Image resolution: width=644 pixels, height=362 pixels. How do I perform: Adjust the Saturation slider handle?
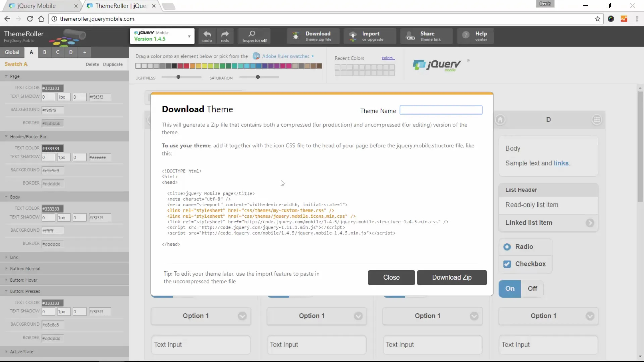(x=258, y=77)
